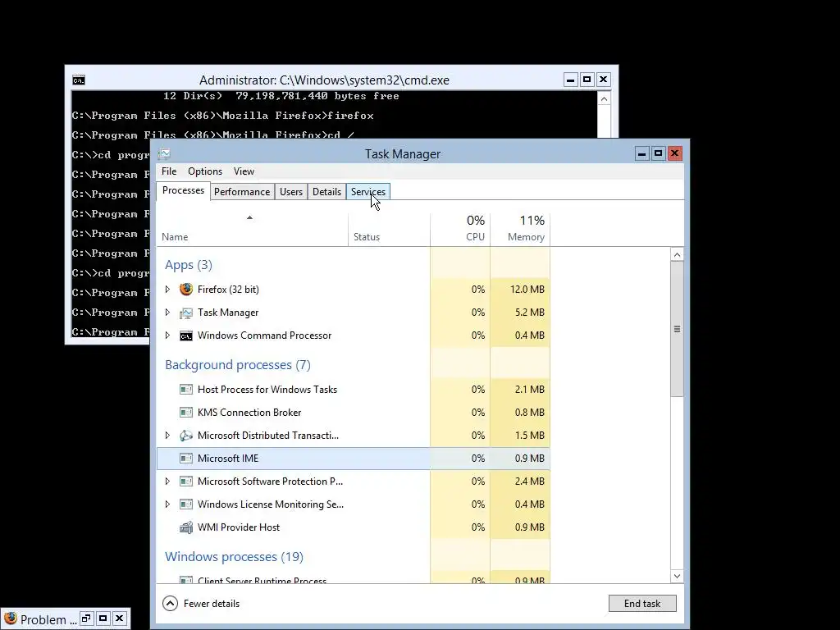This screenshot has width=840, height=630.
Task: Select the Microsoft IME process name
Action: pyautogui.click(x=228, y=459)
